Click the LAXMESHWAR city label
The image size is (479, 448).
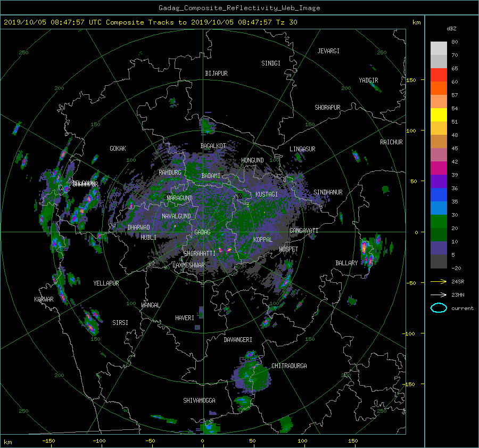tap(188, 265)
